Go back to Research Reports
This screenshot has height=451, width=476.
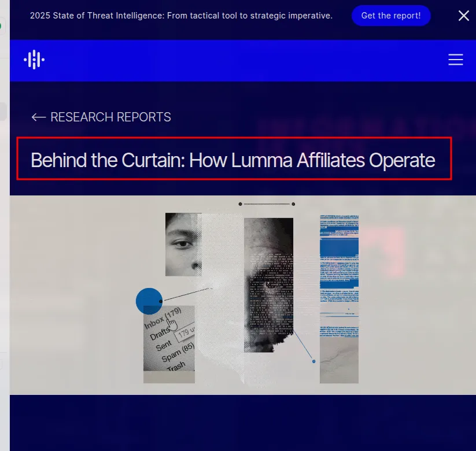pyautogui.click(x=101, y=117)
